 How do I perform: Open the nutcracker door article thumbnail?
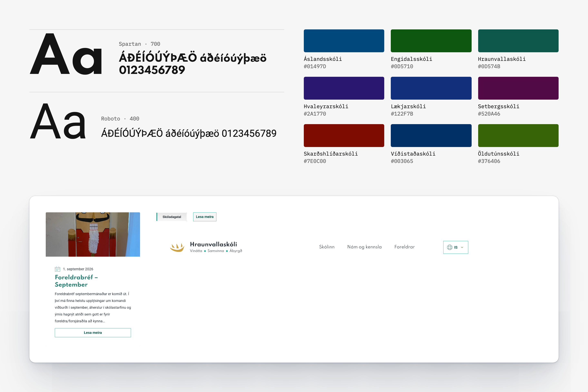[x=93, y=234]
